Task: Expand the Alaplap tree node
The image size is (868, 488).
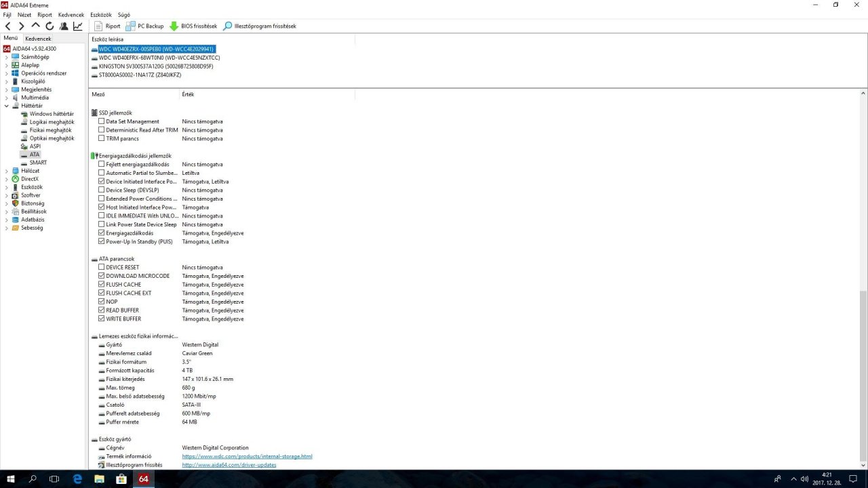Action: [7, 65]
